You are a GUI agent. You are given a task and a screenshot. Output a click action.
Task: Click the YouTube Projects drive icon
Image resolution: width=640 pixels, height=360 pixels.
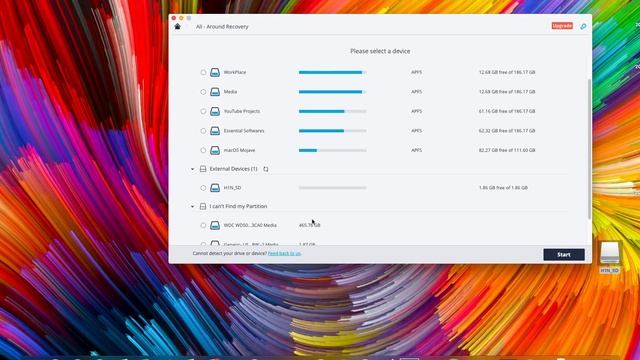(x=215, y=111)
